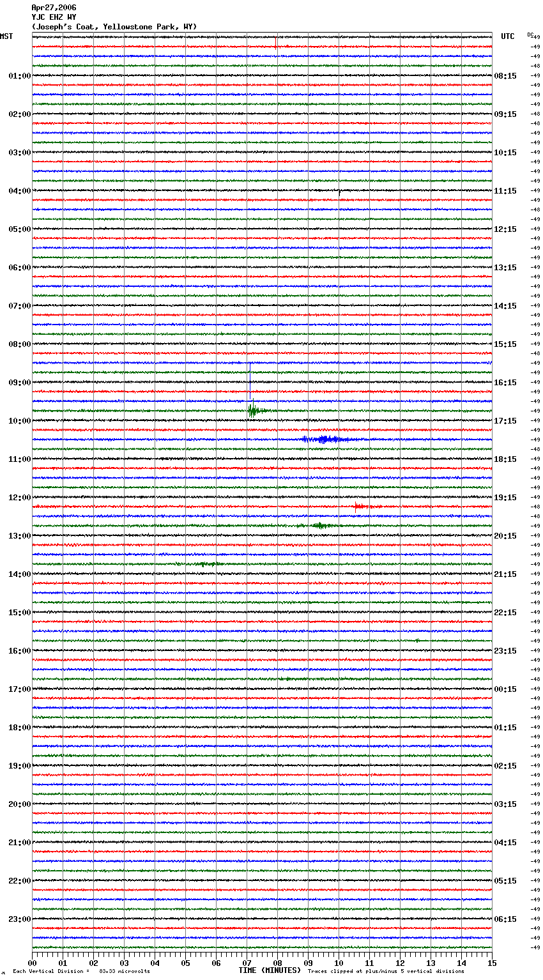Click the minute 00 axis tick label
Viewport: 543px width, 980px height.
[32, 963]
